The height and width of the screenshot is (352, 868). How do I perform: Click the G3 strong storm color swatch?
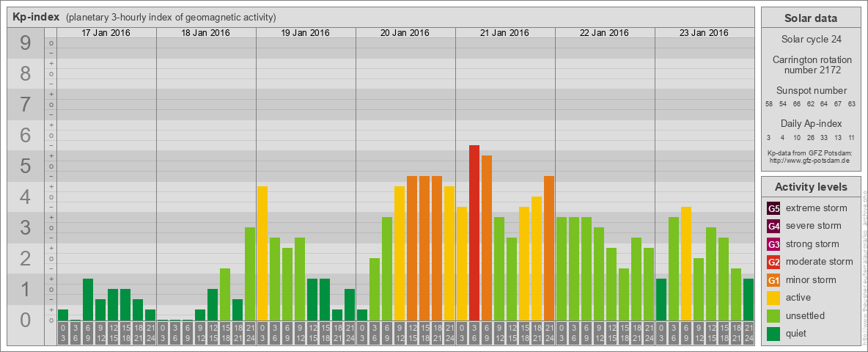tap(773, 244)
